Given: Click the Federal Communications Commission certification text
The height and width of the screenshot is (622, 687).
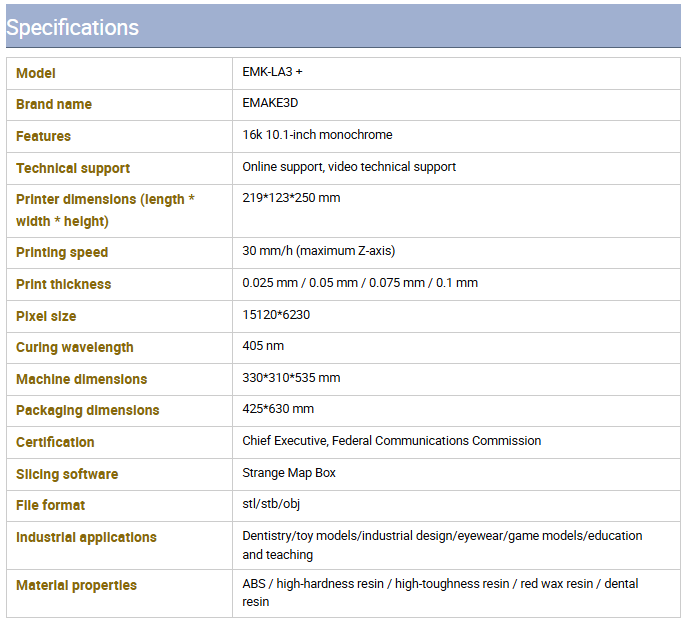Looking at the screenshot, I should click(436, 441).
